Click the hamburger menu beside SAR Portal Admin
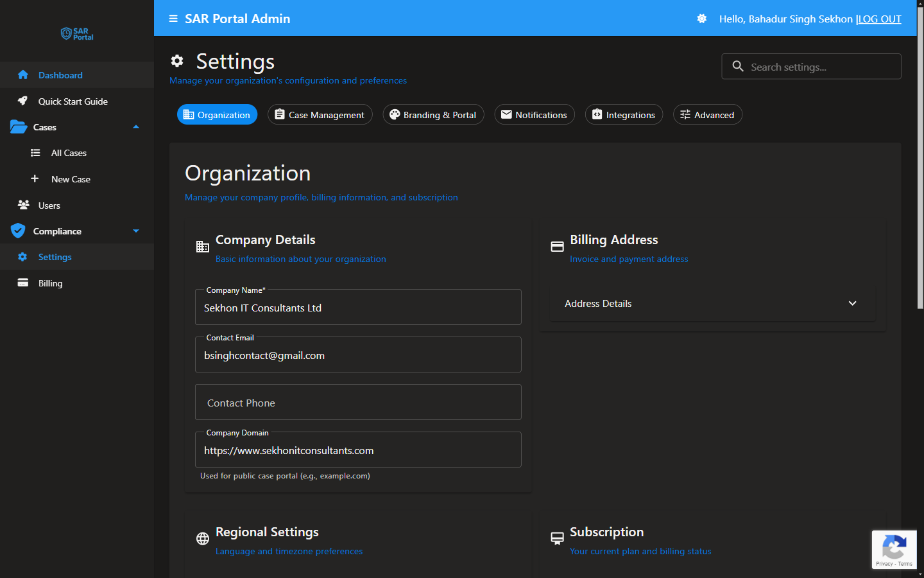 click(172, 19)
